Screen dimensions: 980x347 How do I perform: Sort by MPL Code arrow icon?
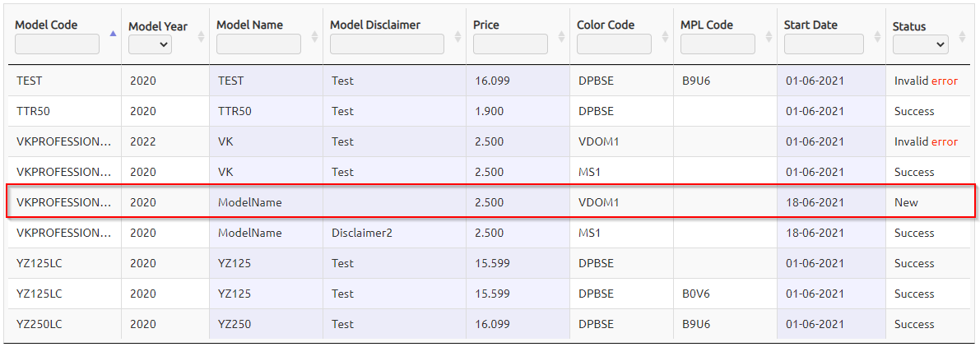(769, 37)
